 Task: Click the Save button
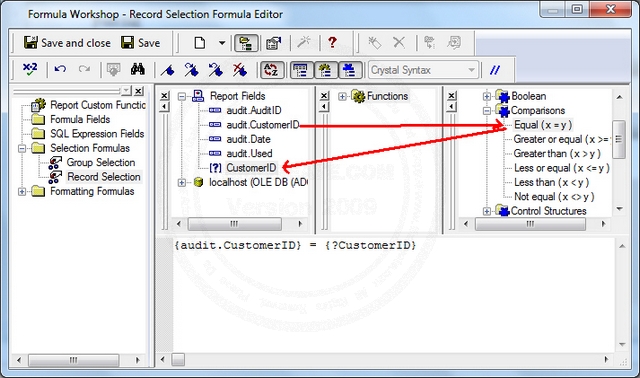tap(140, 43)
